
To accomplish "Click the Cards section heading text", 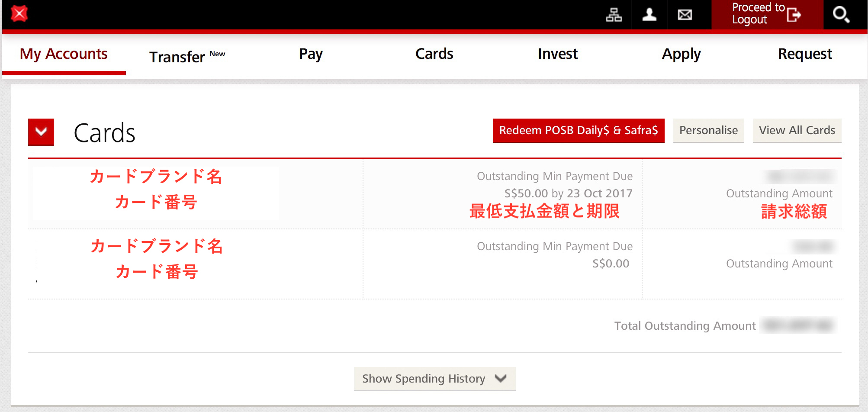I will [x=104, y=133].
